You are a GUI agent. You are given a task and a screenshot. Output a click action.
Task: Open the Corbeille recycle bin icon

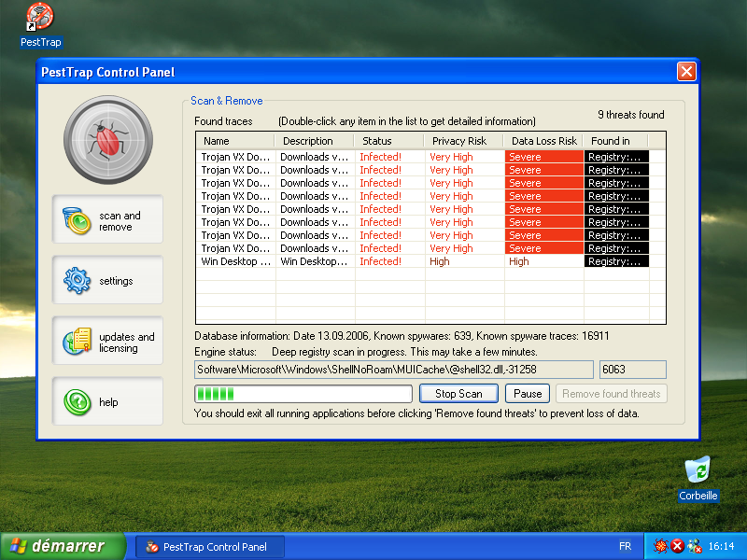[x=698, y=469]
